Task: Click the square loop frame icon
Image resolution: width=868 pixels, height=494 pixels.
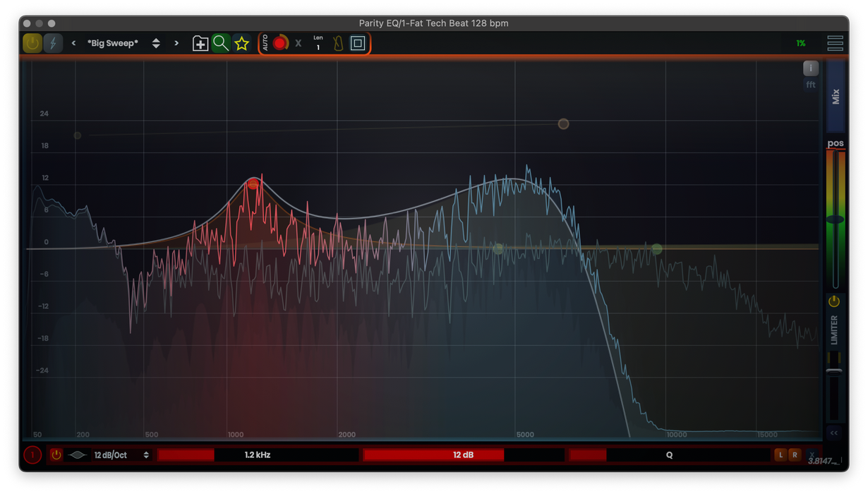Action: 358,44
